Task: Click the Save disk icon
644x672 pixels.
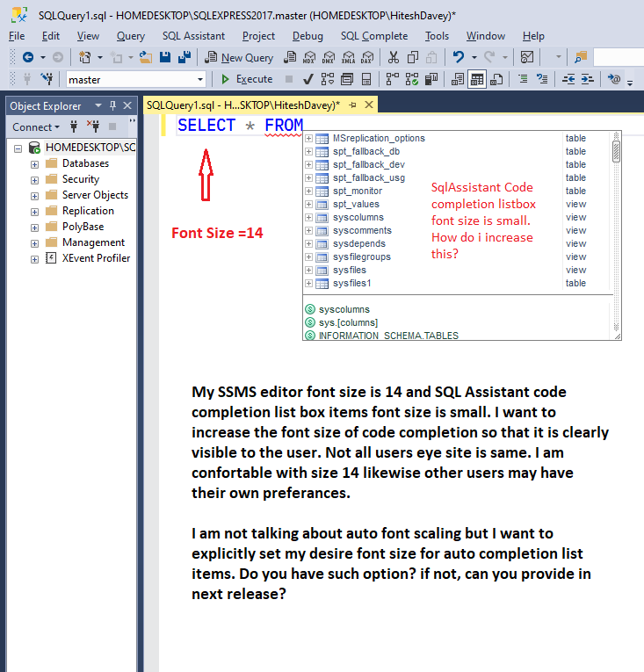Action: pos(165,57)
